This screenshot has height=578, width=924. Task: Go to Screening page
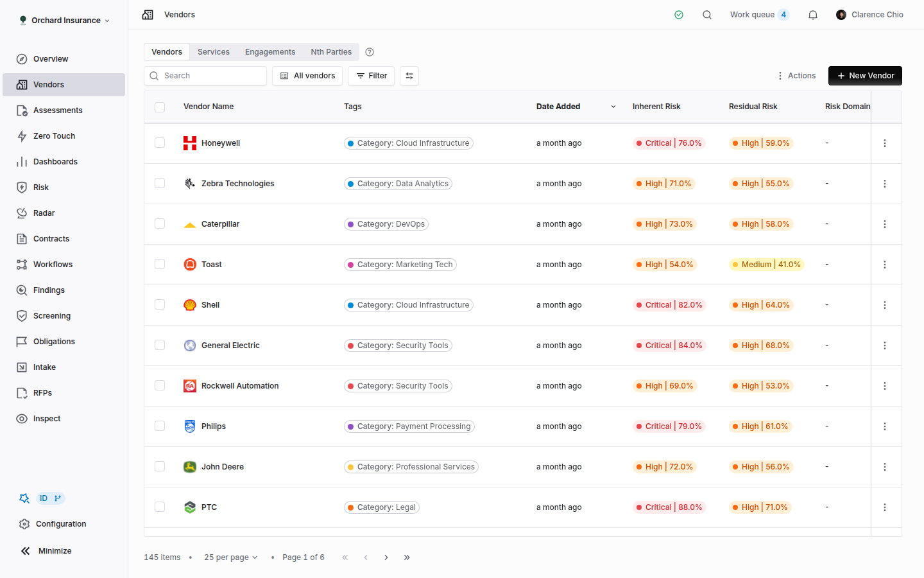tap(64, 316)
